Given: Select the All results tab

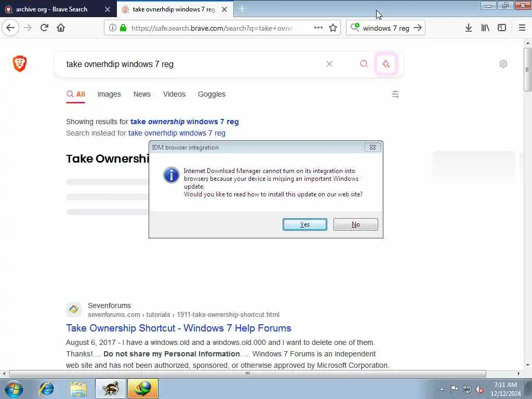Looking at the screenshot, I should pos(76,94).
